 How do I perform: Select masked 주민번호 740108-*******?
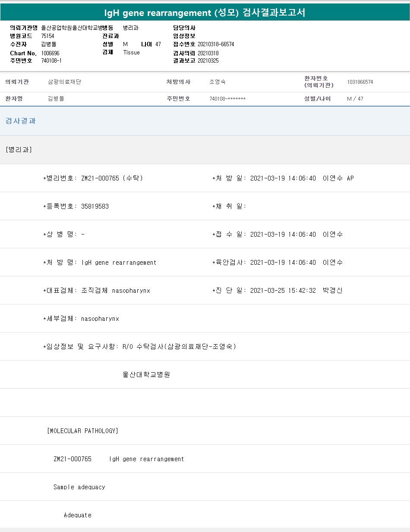[227, 99]
